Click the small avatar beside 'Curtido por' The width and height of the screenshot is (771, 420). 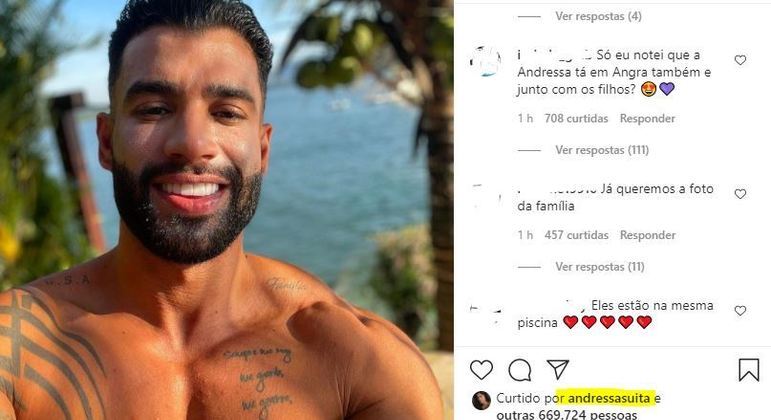pyautogui.click(x=481, y=400)
